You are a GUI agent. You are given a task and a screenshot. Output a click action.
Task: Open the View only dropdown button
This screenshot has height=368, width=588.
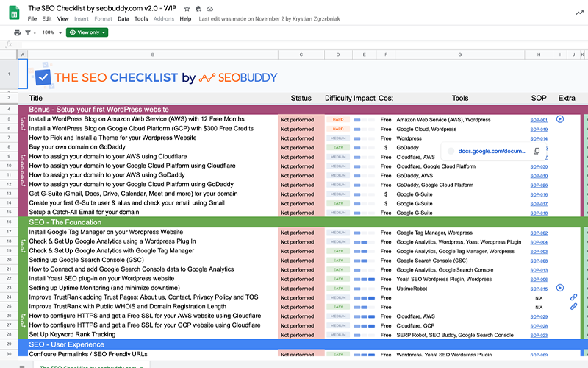[87, 32]
